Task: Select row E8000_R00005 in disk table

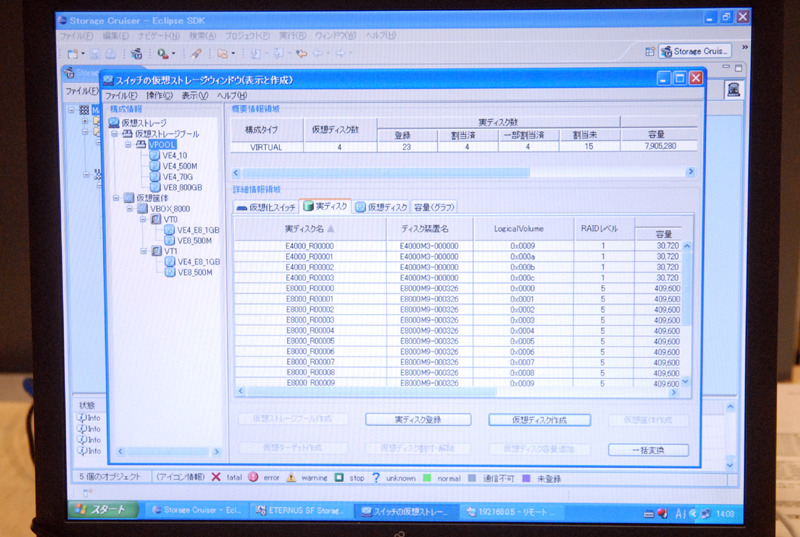Action: [x=457, y=341]
